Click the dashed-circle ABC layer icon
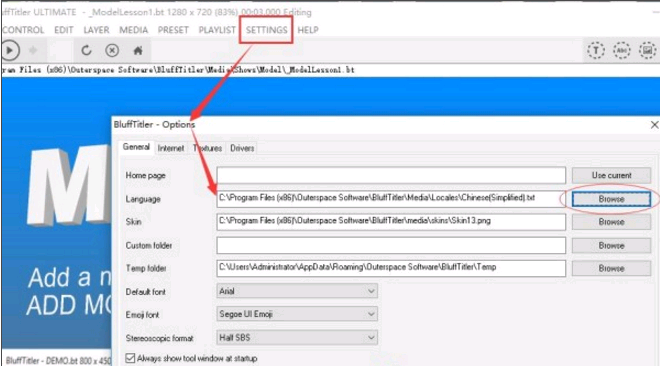 (x=622, y=51)
